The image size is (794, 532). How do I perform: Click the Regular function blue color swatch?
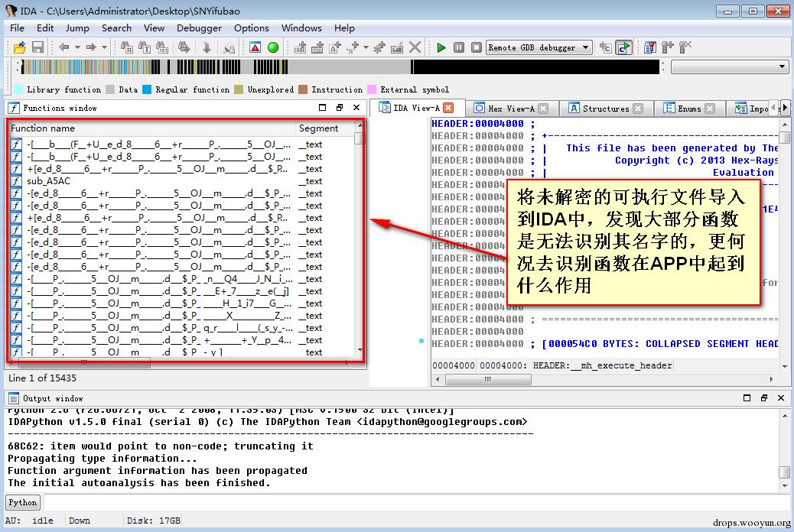click(x=147, y=89)
